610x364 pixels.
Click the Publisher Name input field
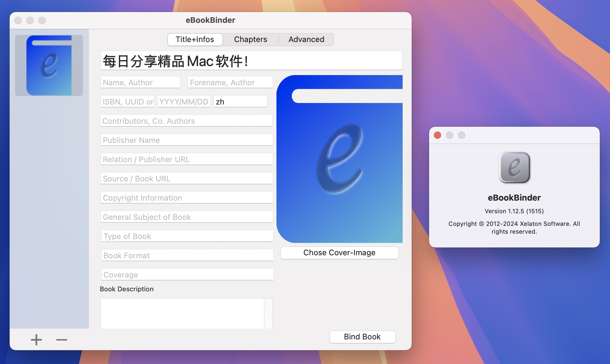(186, 140)
